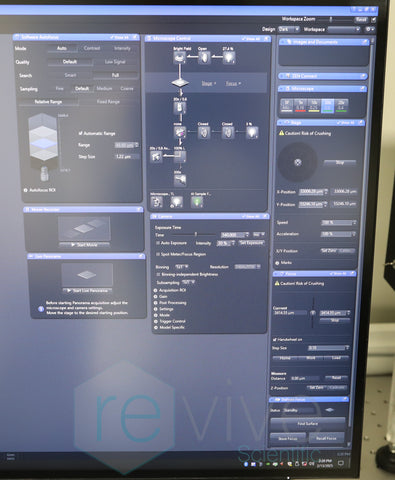395x480 pixels.
Task: Adjust the exposure Time slider
Action: (196, 234)
